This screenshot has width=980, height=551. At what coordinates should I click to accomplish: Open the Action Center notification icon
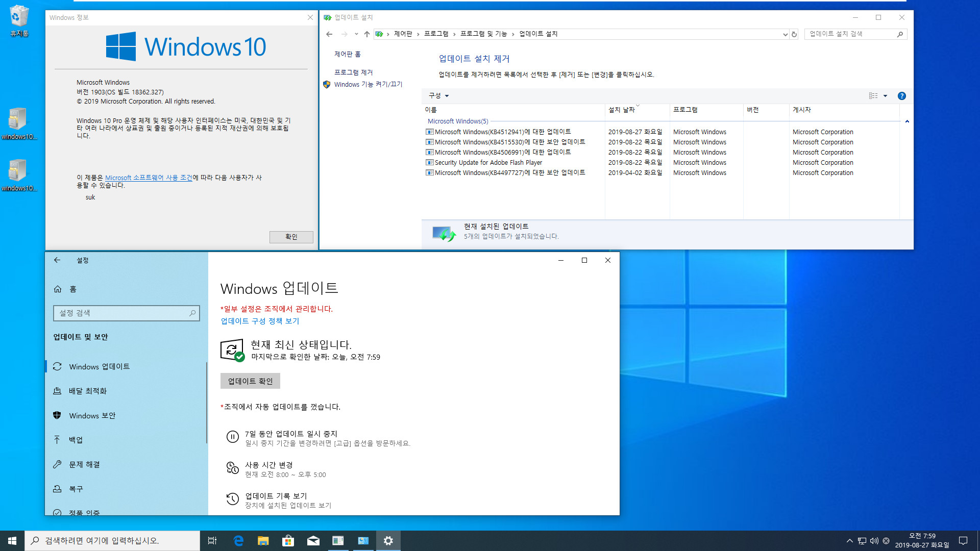pos(963,541)
